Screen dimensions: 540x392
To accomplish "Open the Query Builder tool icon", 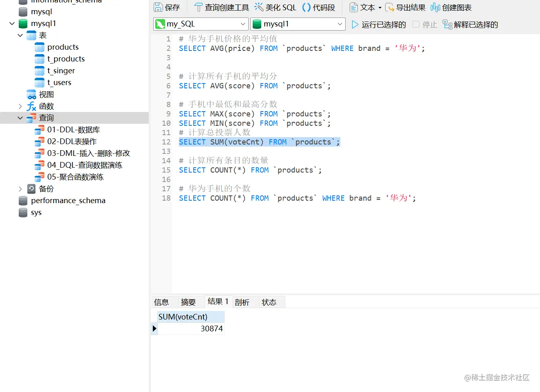I will point(198,7).
